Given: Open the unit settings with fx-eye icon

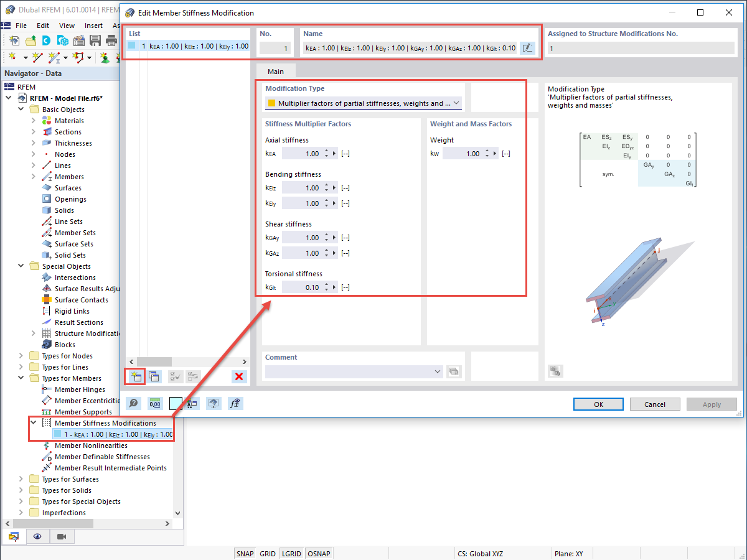Looking at the screenshot, I should click(x=235, y=403).
